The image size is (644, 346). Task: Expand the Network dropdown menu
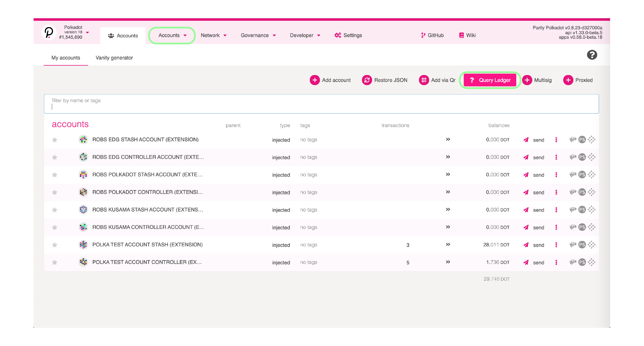(x=214, y=35)
